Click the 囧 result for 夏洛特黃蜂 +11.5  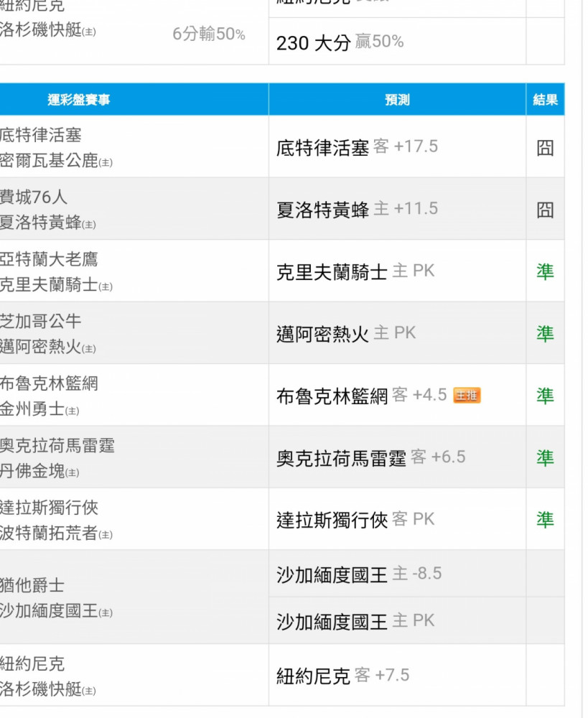[545, 210]
